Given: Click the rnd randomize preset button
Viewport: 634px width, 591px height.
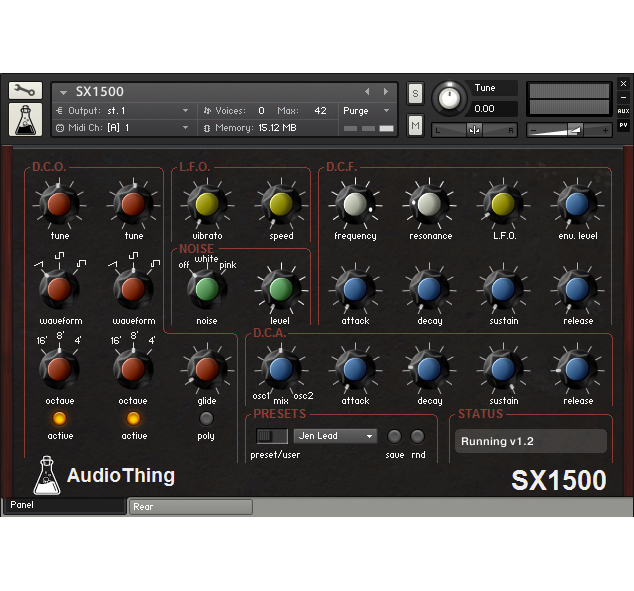Looking at the screenshot, I should coord(417,436).
